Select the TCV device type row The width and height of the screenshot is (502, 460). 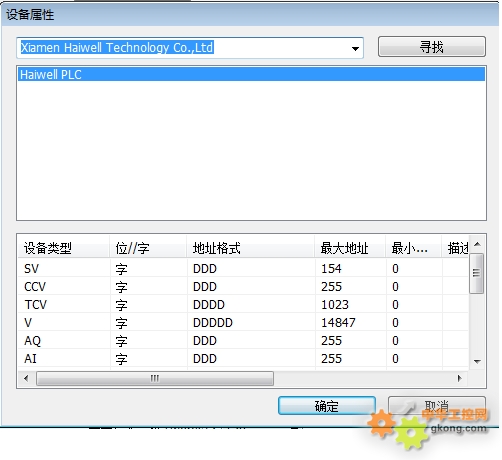click(x=243, y=305)
